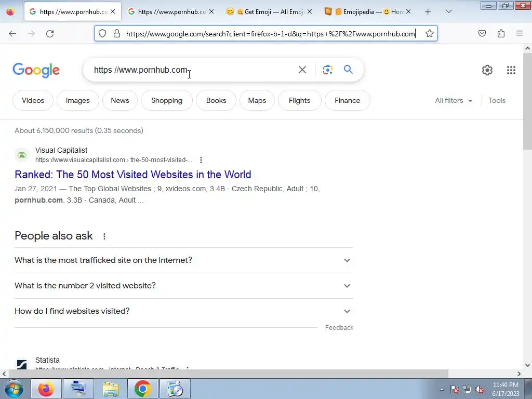Open Firefox from the taskbar
Screen dimensions: 532x399
click(46, 389)
